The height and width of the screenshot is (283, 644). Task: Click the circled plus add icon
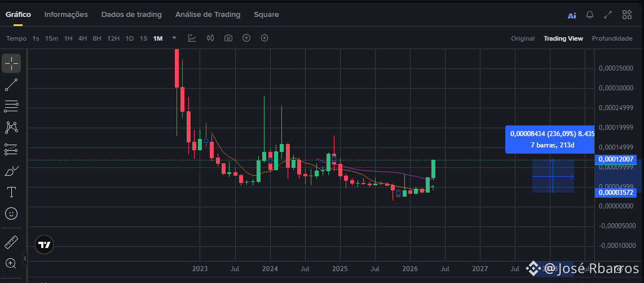(246, 38)
